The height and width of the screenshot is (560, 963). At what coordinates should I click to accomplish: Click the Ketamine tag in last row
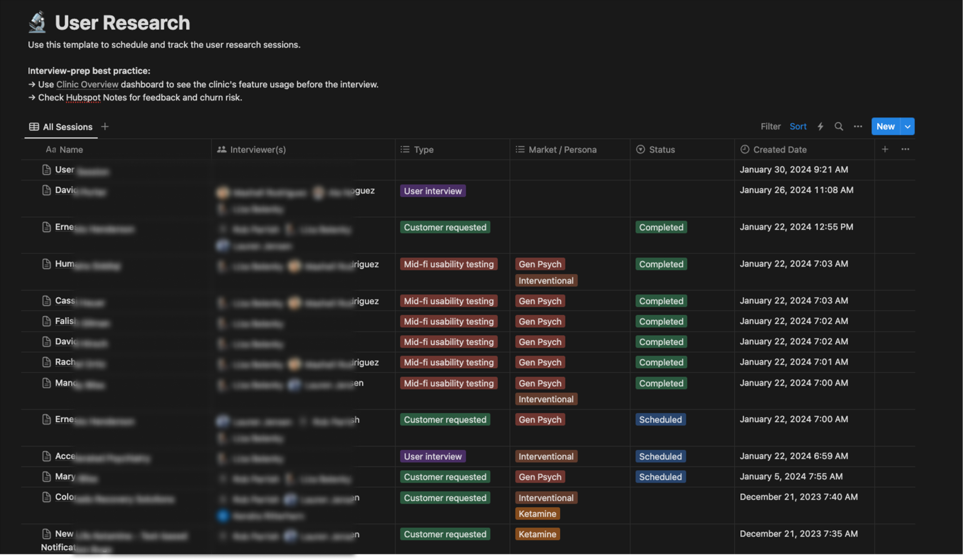click(537, 534)
